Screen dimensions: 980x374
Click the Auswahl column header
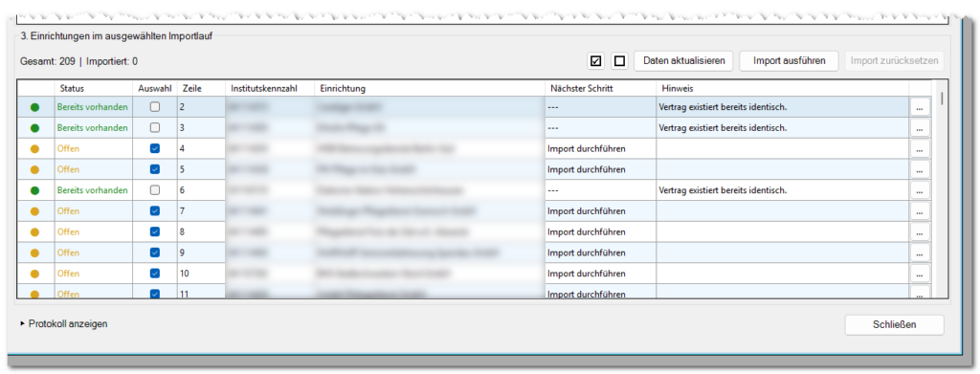[154, 88]
